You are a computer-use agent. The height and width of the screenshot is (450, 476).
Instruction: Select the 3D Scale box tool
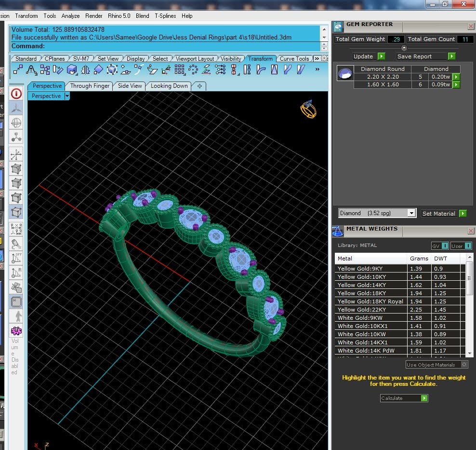pos(72,70)
